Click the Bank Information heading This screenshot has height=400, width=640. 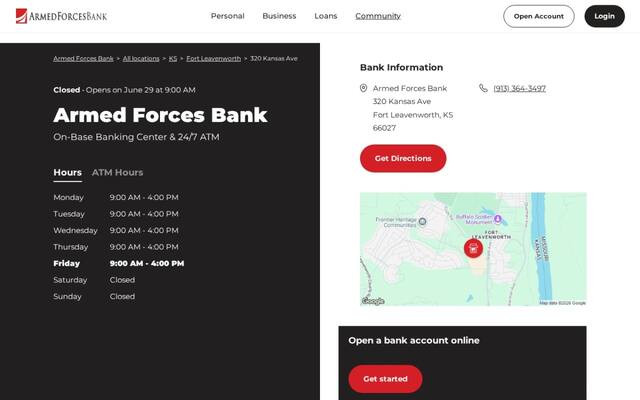[x=401, y=67]
